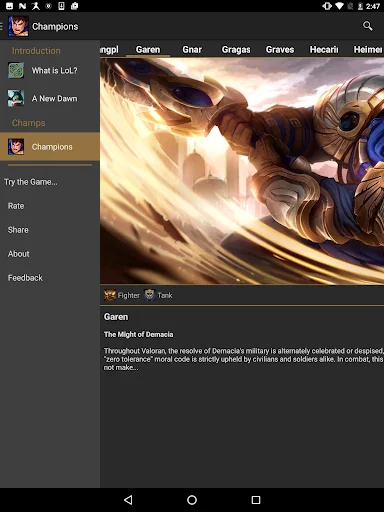Tap the Fighter label text
Screen dimensions: 384x512
click(x=129, y=295)
